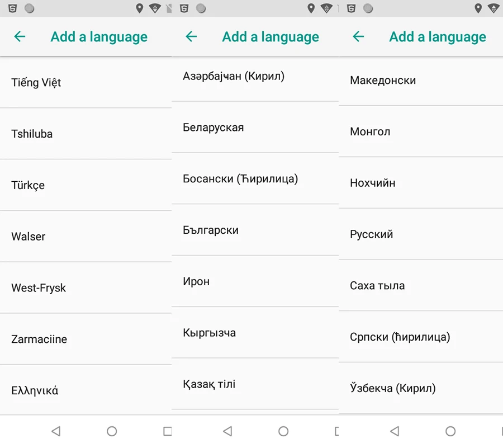Tap grey circle notification icon, left screen

coord(29,8)
